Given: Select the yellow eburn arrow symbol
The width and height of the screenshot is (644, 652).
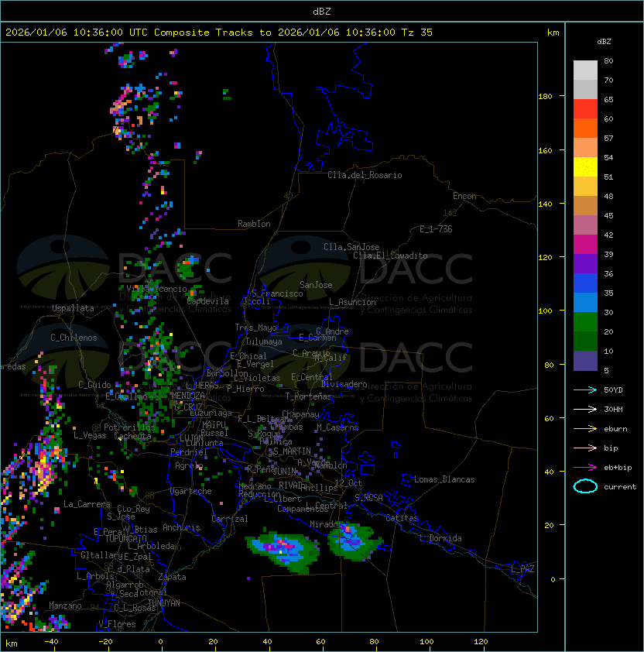Looking at the screenshot, I should pyautogui.click(x=585, y=429).
